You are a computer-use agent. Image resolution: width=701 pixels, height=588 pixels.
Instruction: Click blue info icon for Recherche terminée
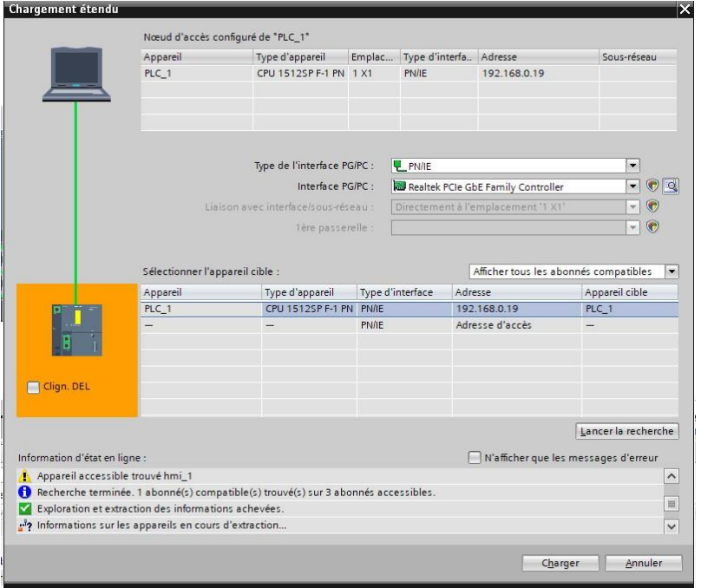click(25, 493)
